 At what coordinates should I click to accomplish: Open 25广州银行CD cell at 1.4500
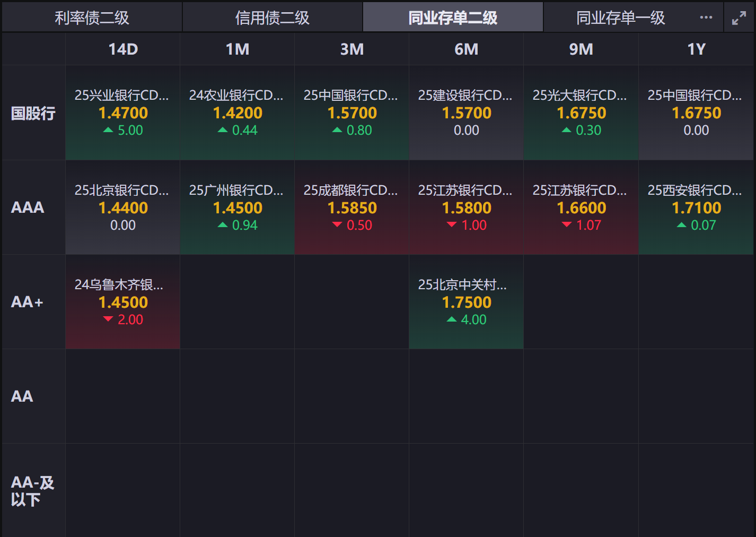click(238, 207)
